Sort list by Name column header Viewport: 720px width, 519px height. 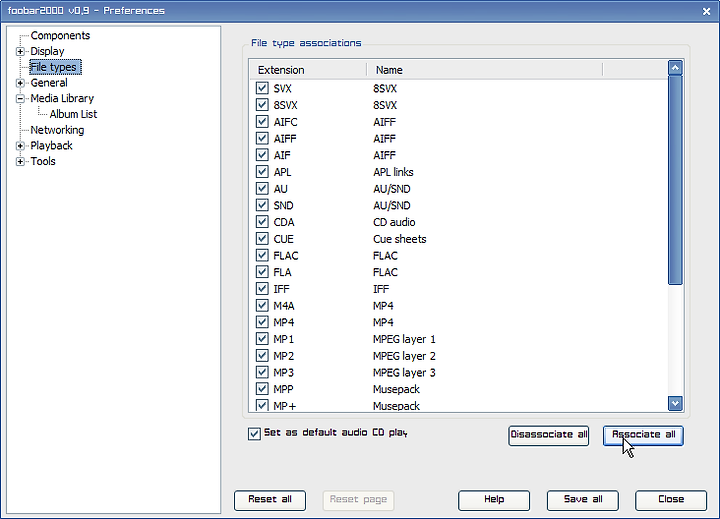coord(484,70)
